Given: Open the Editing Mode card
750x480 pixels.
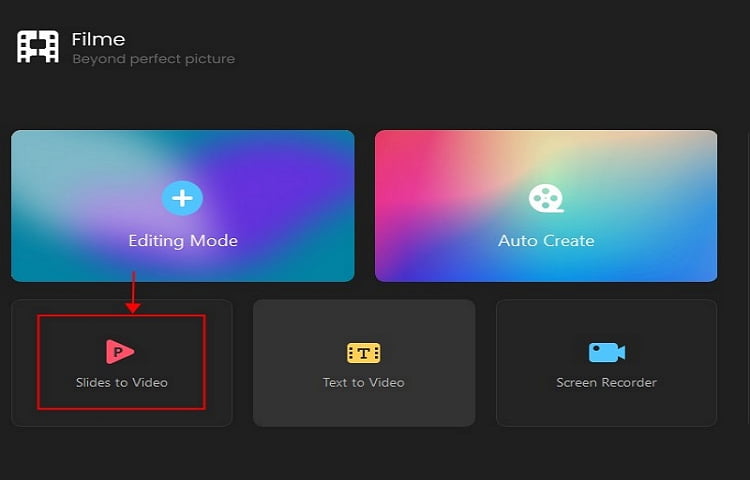Looking at the screenshot, I should [x=183, y=206].
